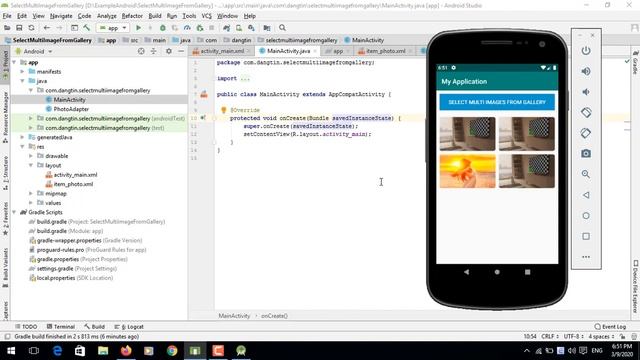The height and width of the screenshot is (360, 640).
Task: Switch to item_photo.xml editor tab
Action: [x=385, y=51]
